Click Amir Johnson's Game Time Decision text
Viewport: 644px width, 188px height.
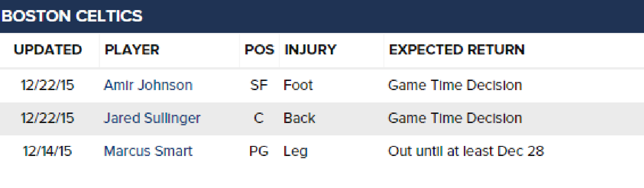[455, 86]
